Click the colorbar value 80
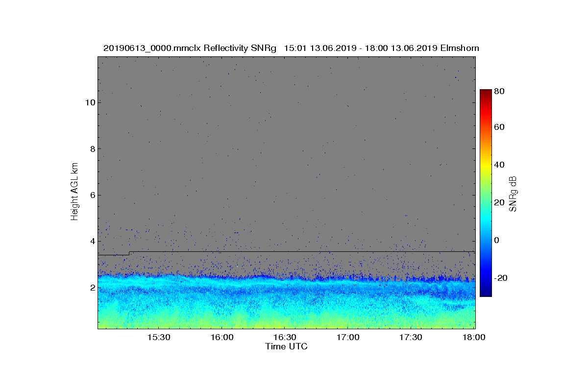The image size is (588, 392). 500,91
